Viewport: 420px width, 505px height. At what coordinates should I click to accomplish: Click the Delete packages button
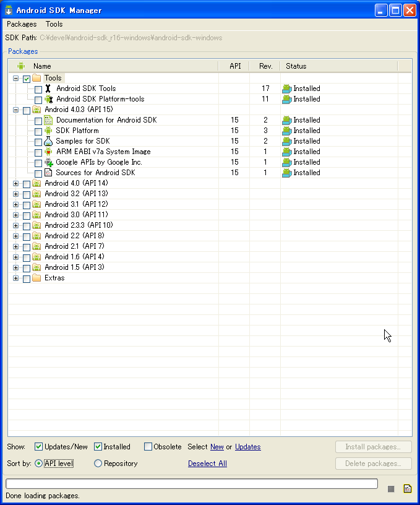tap(374, 464)
